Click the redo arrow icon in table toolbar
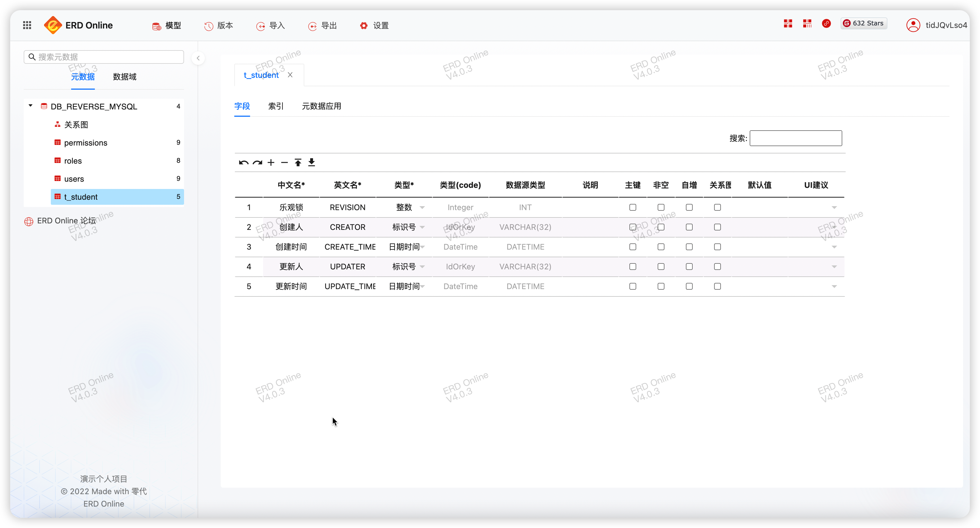Screen dimensions: 980x528 pos(257,163)
